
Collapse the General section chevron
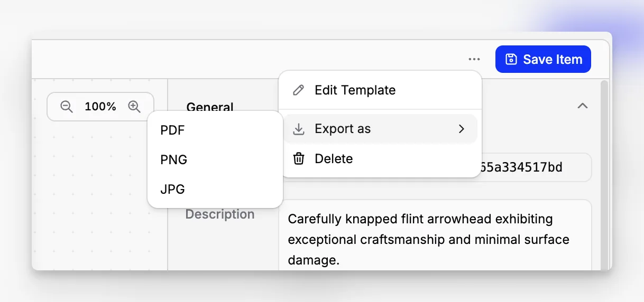coord(582,106)
